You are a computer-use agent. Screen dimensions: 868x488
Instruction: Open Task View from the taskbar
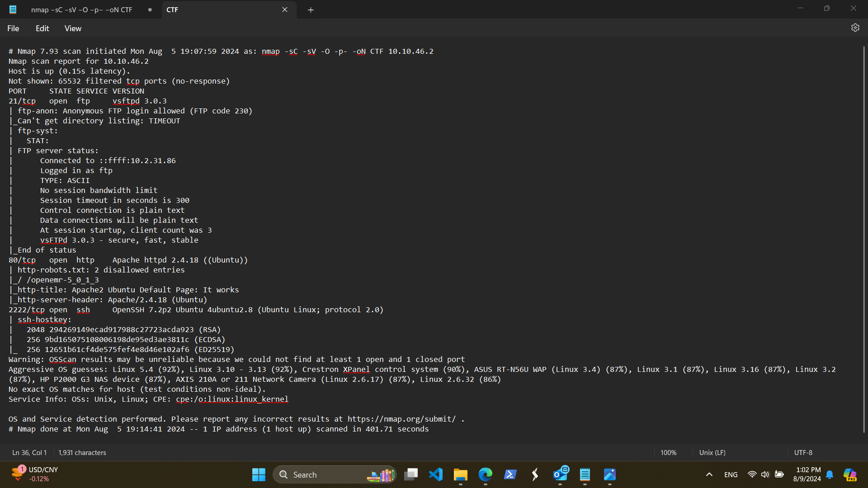click(x=411, y=474)
